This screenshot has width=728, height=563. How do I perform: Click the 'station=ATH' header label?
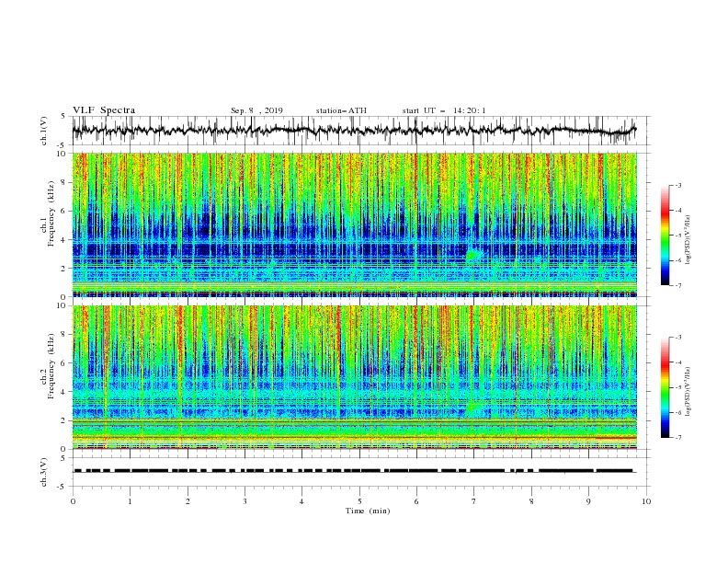[341, 110]
